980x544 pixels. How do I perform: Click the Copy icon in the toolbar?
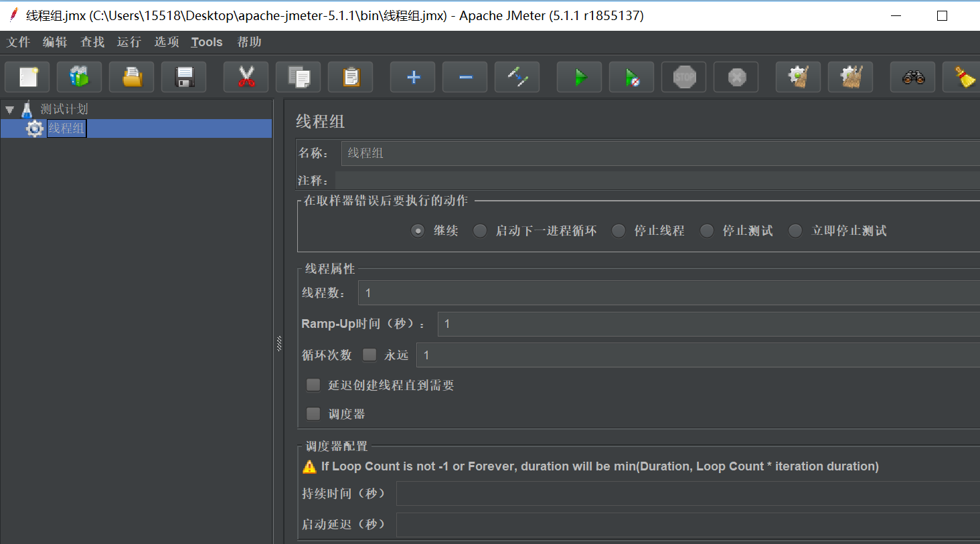pyautogui.click(x=299, y=78)
